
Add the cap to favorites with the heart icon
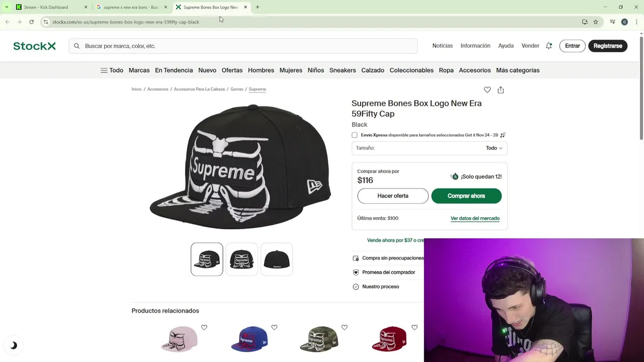pyautogui.click(x=487, y=89)
